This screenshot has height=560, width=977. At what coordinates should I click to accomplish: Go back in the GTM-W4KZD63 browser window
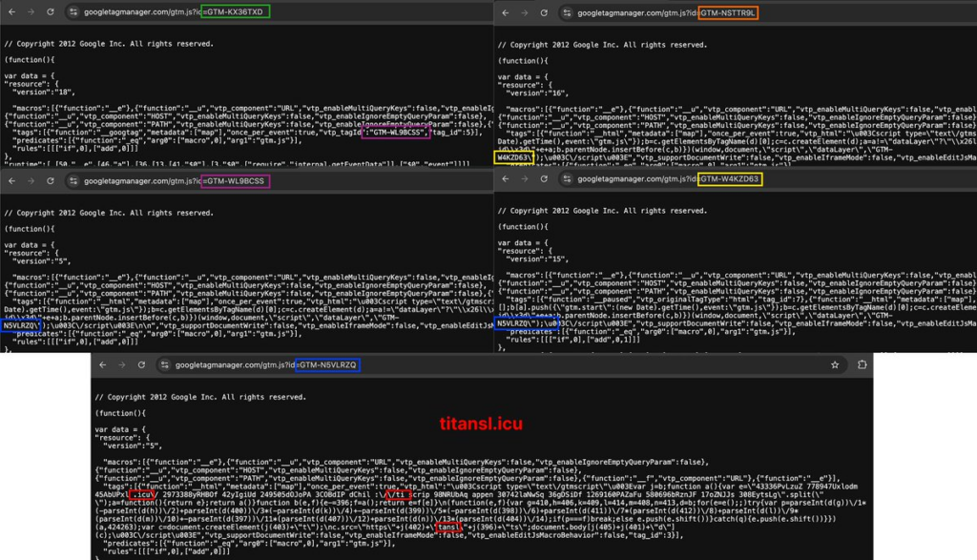tap(506, 179)
